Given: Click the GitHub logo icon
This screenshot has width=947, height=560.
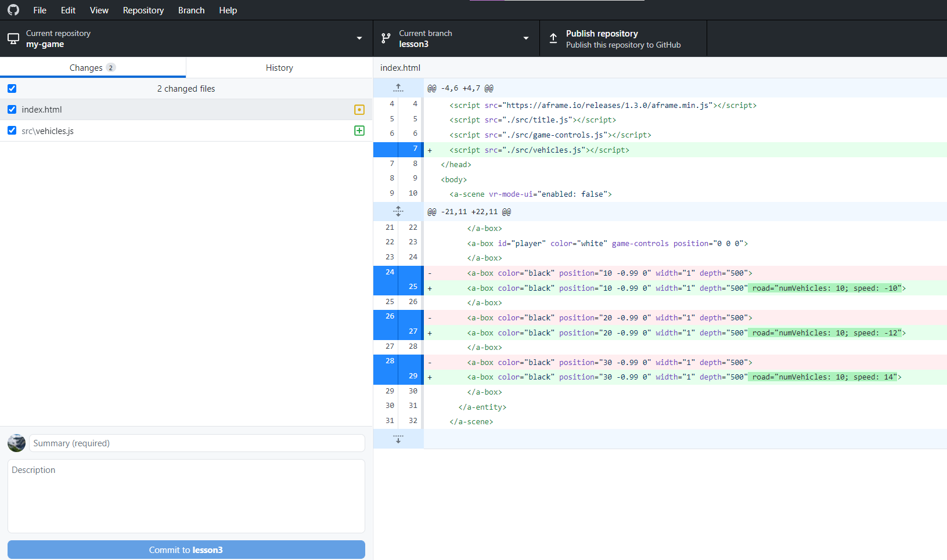Looking at the screenshot, I should coord(13,10).
